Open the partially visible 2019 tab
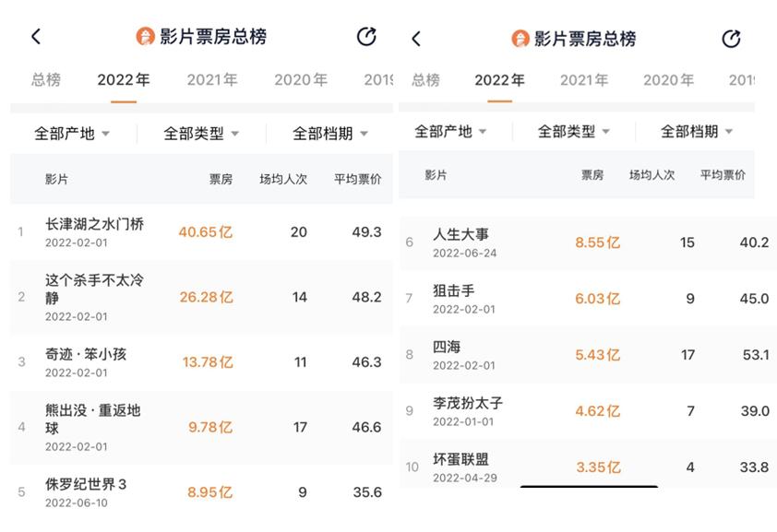This screenshot has width=777, height=532. pos(377,80)
